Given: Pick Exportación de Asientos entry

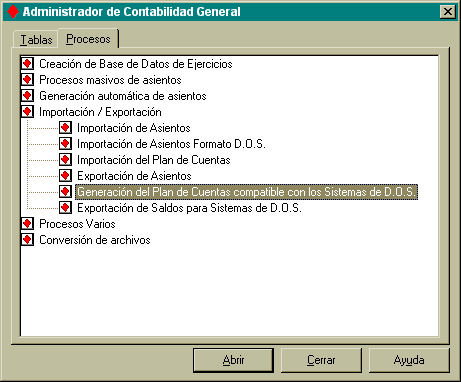Looking at the screenshot, I should pyautogui.click(x=134, y=176).
